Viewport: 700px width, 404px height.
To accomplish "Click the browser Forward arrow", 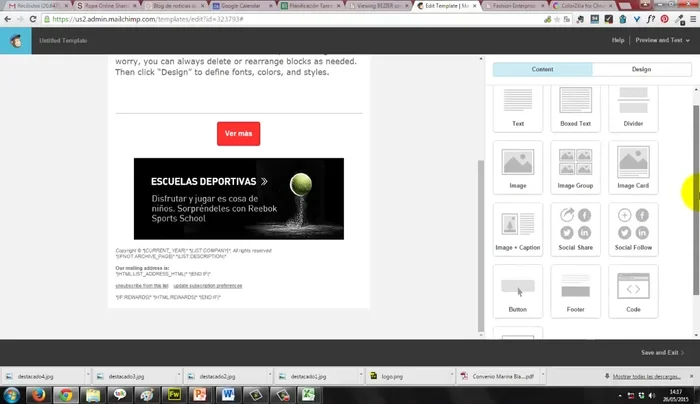I will [x=20, y=19].
